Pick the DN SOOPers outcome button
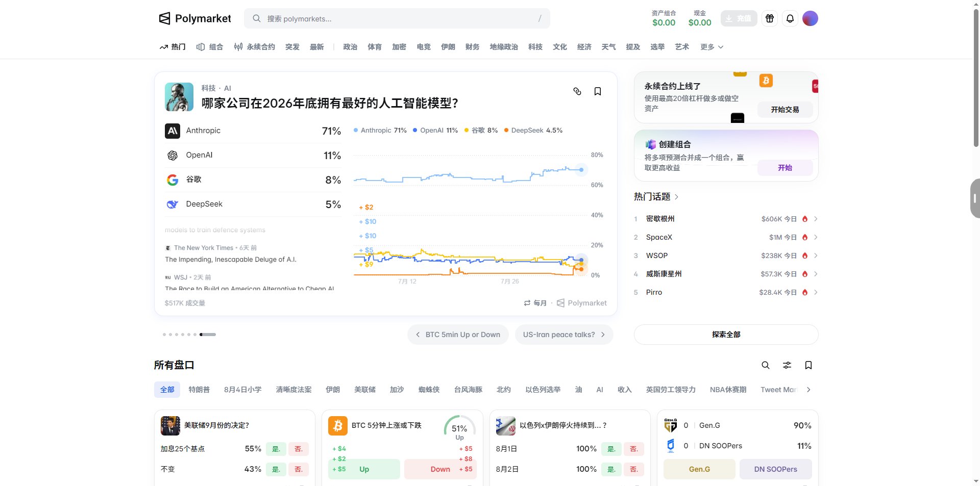The width and height of the screenshot is (980, 486). pos(775,469)
